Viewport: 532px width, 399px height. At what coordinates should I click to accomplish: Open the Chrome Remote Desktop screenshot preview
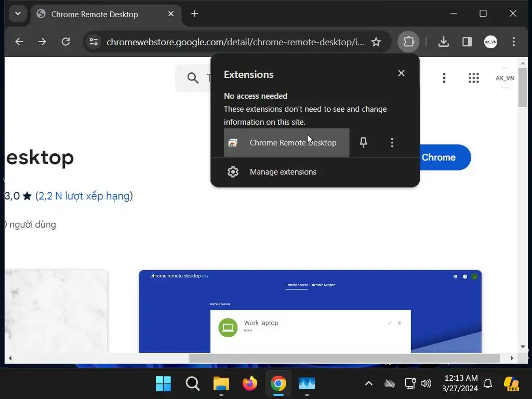310,312
